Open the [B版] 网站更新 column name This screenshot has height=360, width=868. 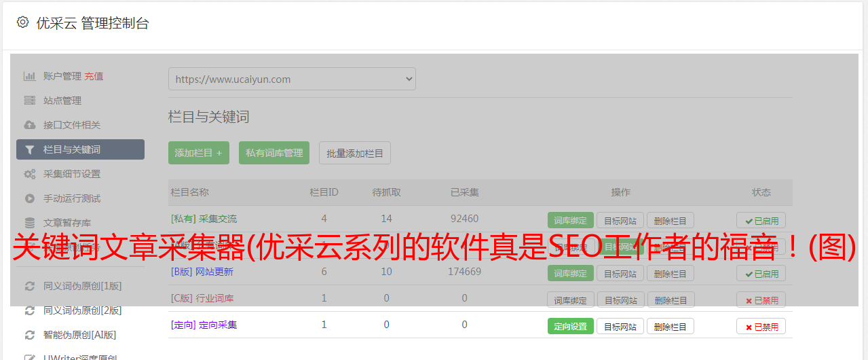click(x=202, y=272)
